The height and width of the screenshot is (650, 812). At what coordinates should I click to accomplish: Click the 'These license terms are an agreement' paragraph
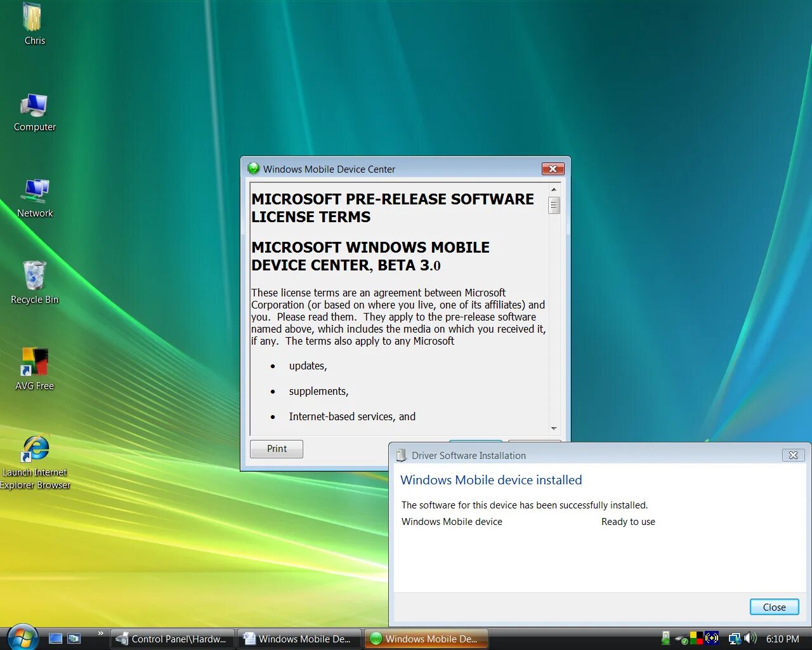coord(398,317)
